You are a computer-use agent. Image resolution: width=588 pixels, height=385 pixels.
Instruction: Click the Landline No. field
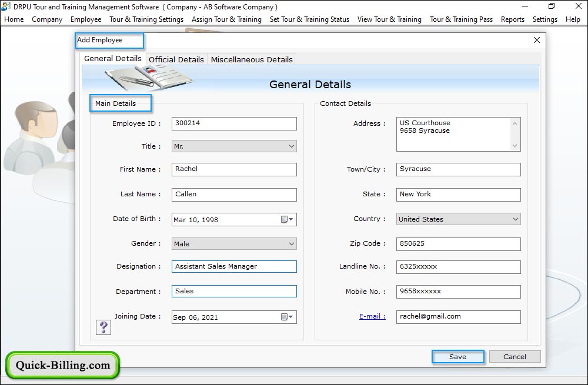click(x=458, y=266)
